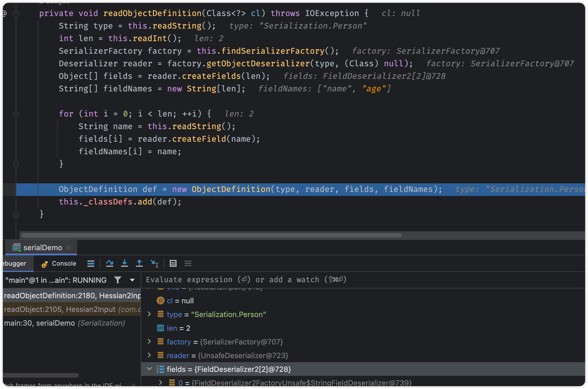
Task: Open the Evaluate Expression calculator icon
Action: pyautogui.click(x=173, y=263)
